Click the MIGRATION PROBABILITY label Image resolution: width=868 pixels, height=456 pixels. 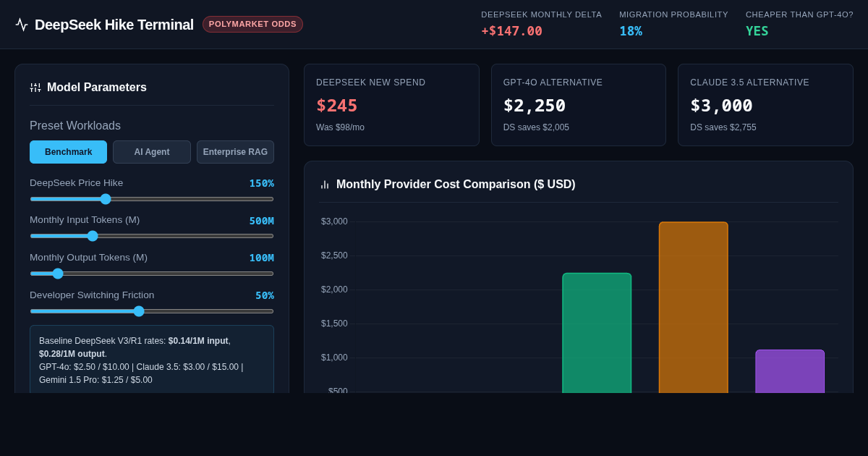click(x=673, y=14)
